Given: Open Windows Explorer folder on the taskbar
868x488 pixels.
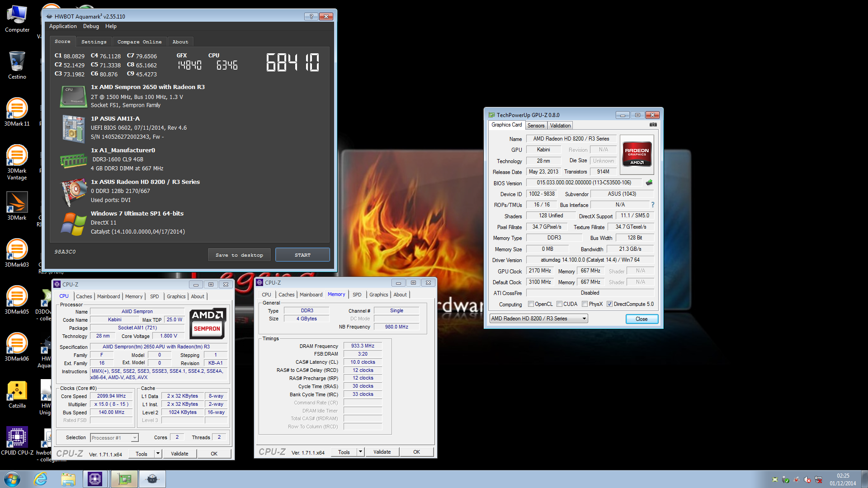Looking at the screenshot, I should 68,479.
